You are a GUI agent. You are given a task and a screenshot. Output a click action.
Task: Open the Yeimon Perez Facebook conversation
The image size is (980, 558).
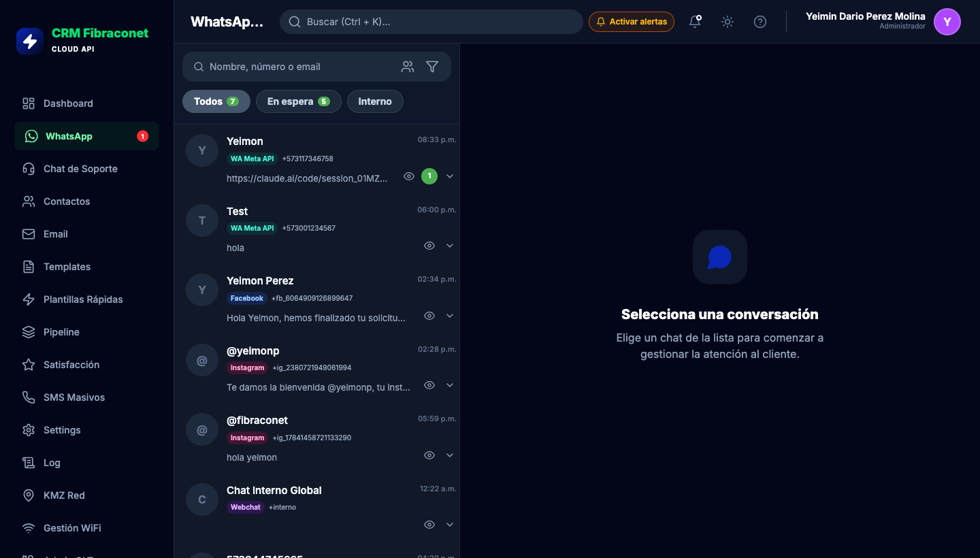point(316,299)
